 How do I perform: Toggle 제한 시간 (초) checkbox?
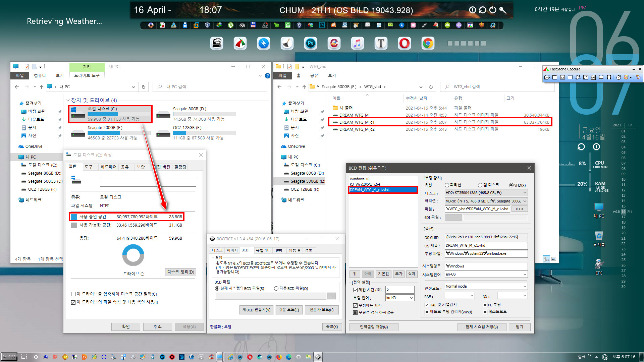tap(355, 290)
